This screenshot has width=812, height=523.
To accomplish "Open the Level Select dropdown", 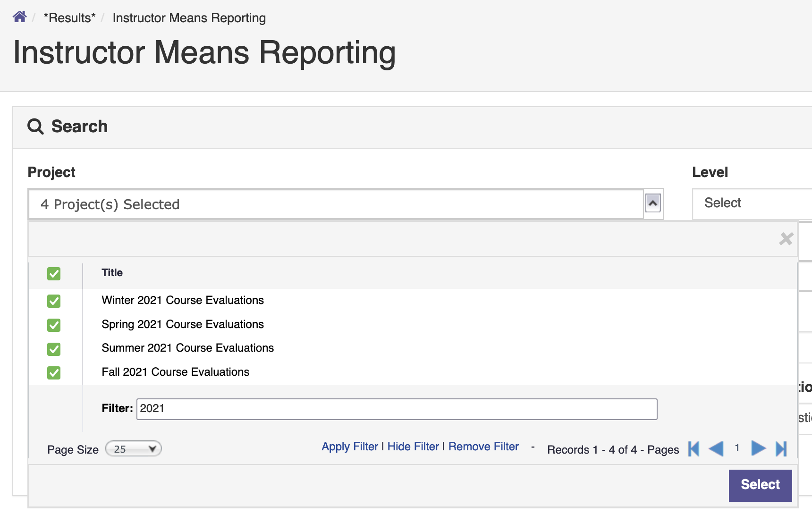I will [x=752, y=203].
